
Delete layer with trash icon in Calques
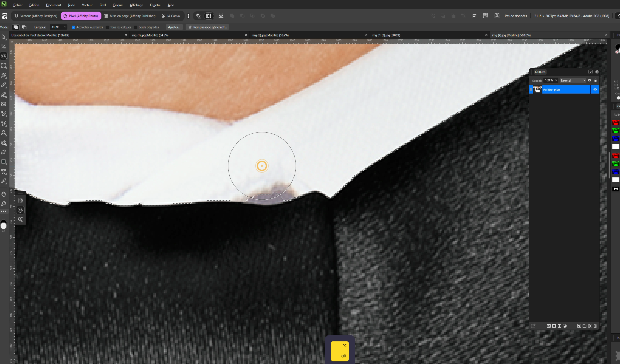(x=595, y=326)
